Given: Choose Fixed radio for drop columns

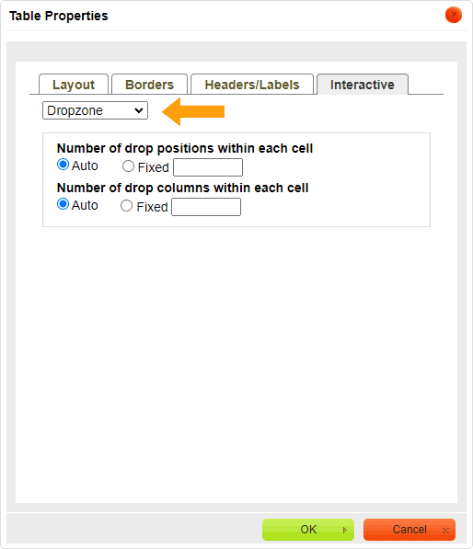Looking at the screenshot, I should click(126, 206).
